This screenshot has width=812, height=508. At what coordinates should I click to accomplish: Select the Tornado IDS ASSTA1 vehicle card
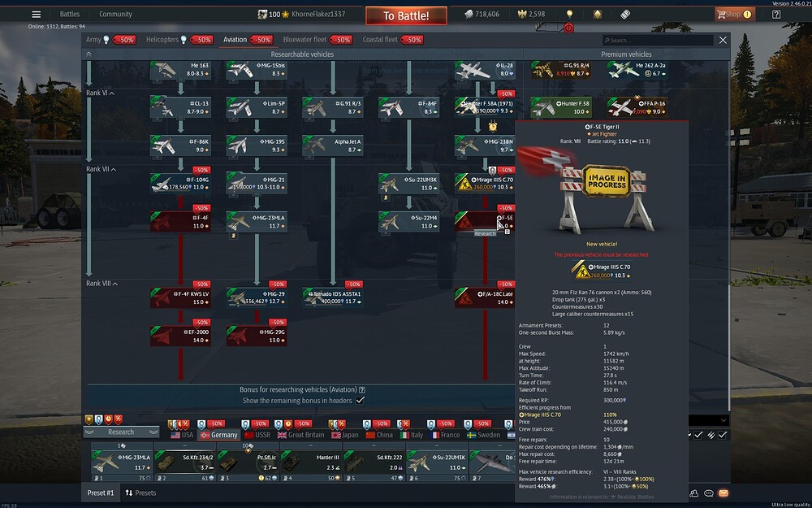pyautogui.click(x=332, y=298)
